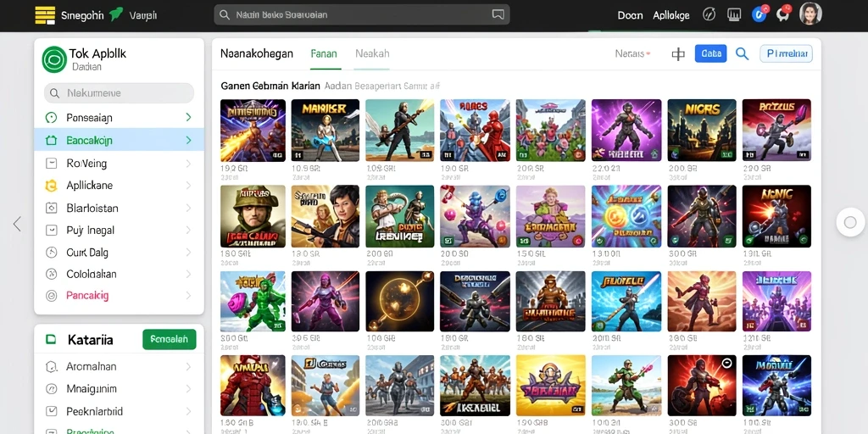
Task: Click the Mnaigiınim row icon
Action: point(52,388)
